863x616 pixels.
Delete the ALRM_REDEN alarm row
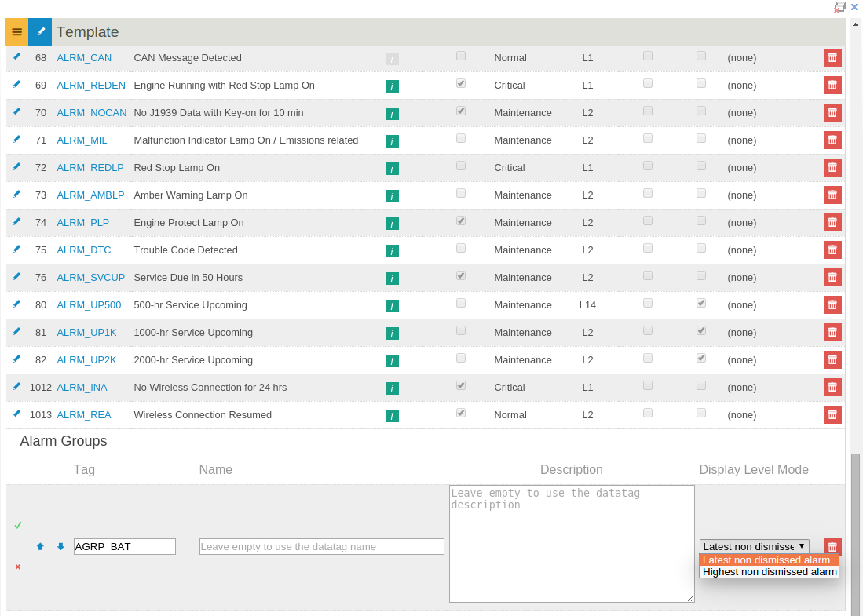832,86
